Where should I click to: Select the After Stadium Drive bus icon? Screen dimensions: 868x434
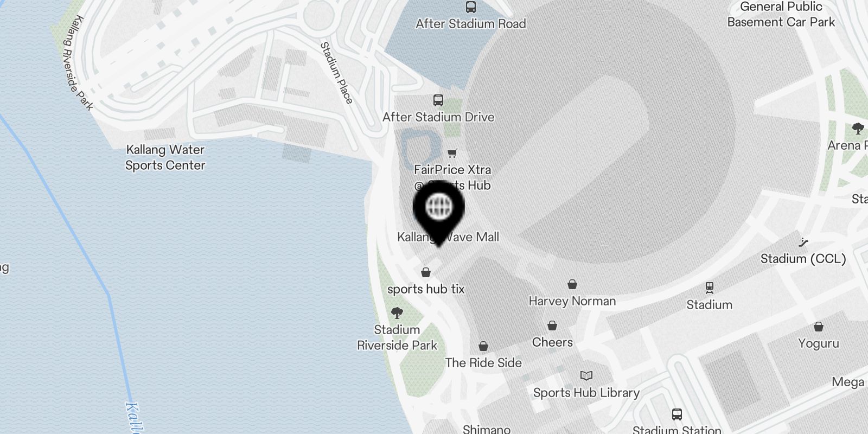coord(438,100)
